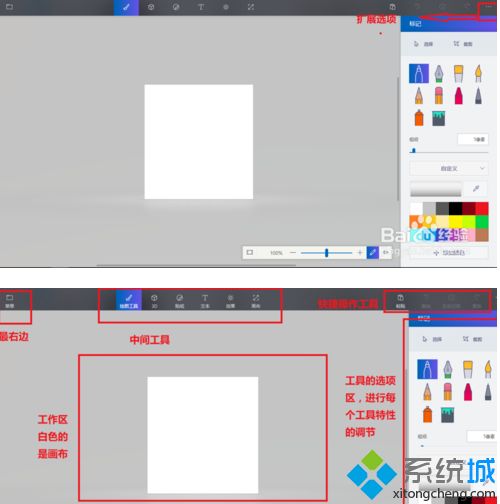This screenshot has height=504, width=500.
Task: Open the 3D tab in the top screenshot
Action: click(151, 7)
